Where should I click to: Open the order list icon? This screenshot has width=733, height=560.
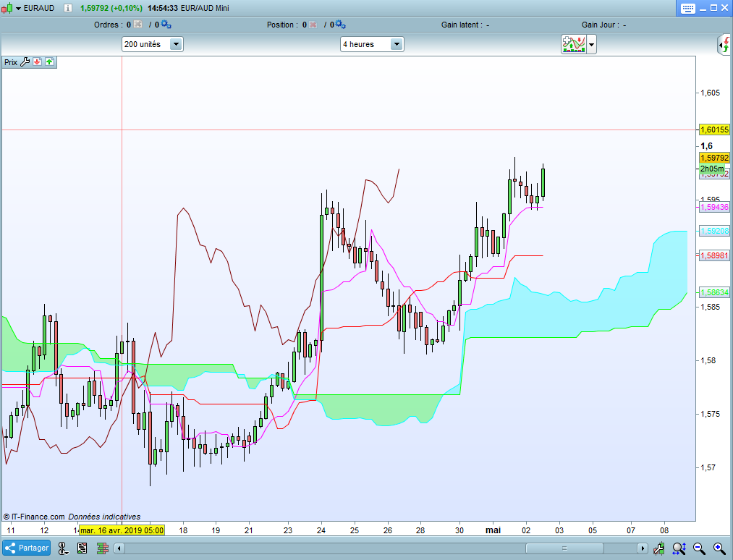[82, 548]
